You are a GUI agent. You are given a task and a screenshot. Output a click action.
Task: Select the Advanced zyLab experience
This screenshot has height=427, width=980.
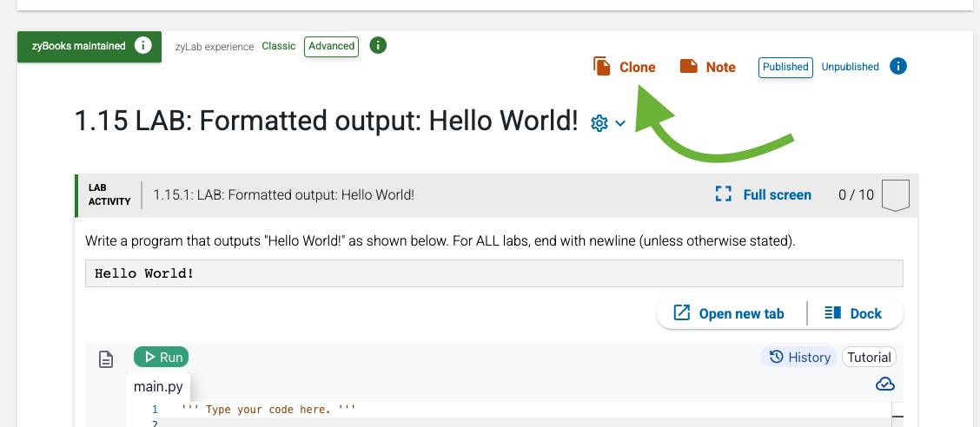(x=331, y=46)
